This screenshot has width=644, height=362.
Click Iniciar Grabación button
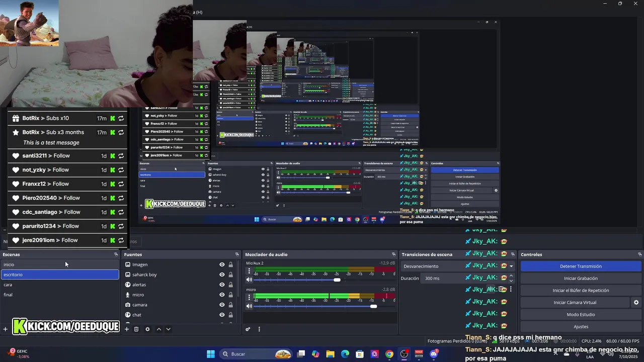tap(581, 278)
